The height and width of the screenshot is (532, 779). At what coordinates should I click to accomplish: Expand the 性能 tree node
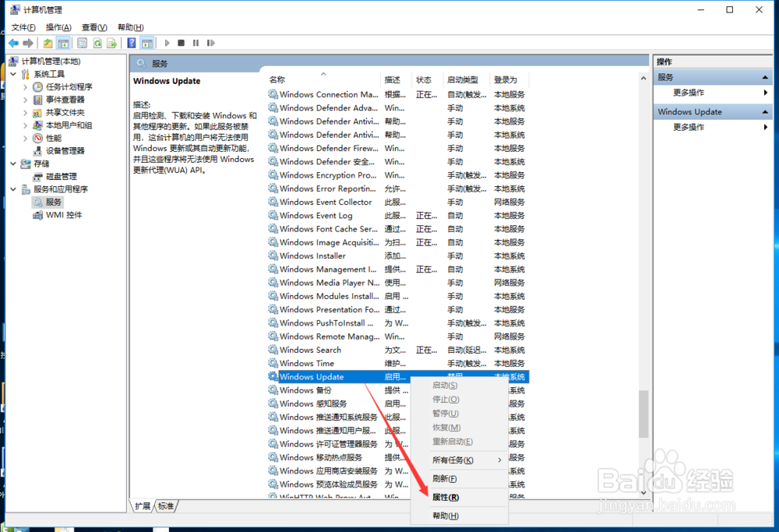point(26,138)
